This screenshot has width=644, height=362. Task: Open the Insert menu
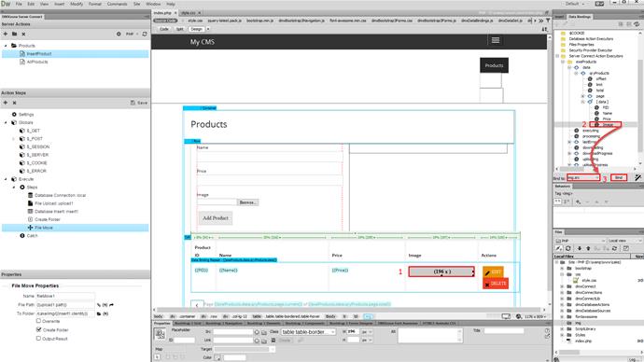tap(60, 4)
